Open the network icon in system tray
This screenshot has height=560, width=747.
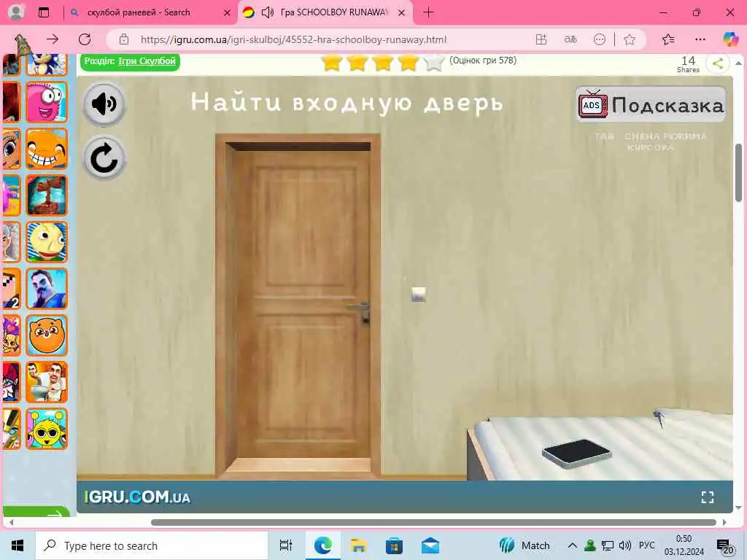[608, 545]
